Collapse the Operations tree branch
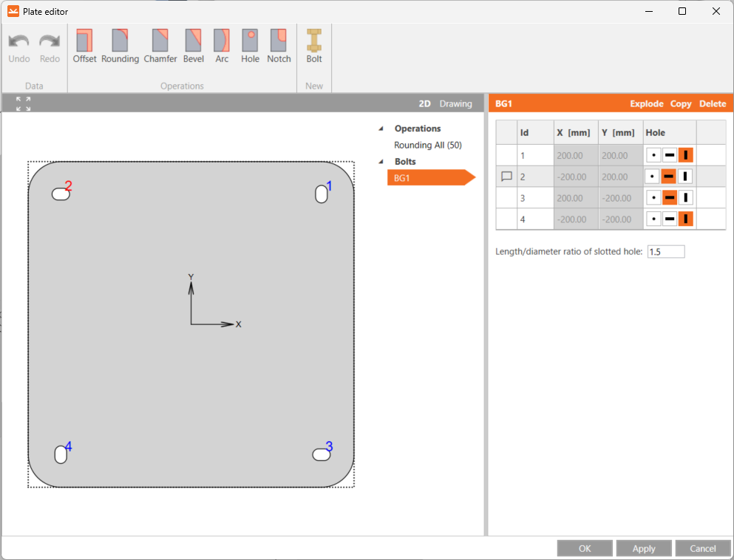The image size is (734, 560). [x=379, y=128]
